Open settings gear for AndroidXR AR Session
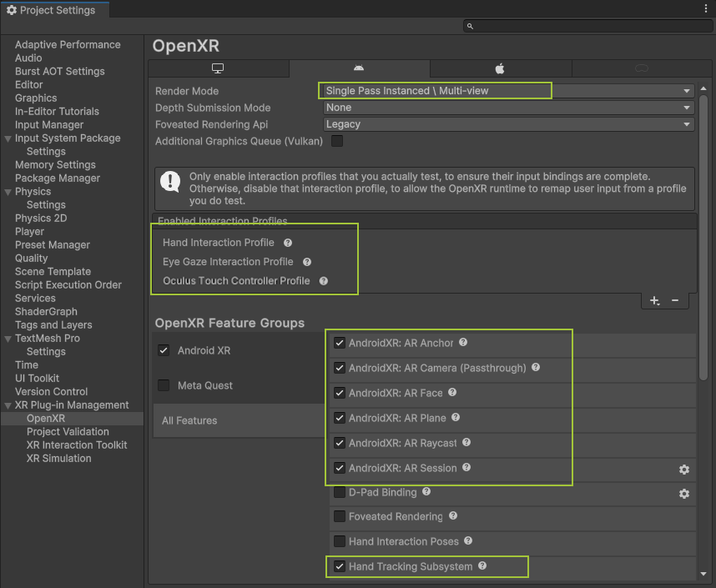Screen dimensions: 716x588 pos(683,470)
